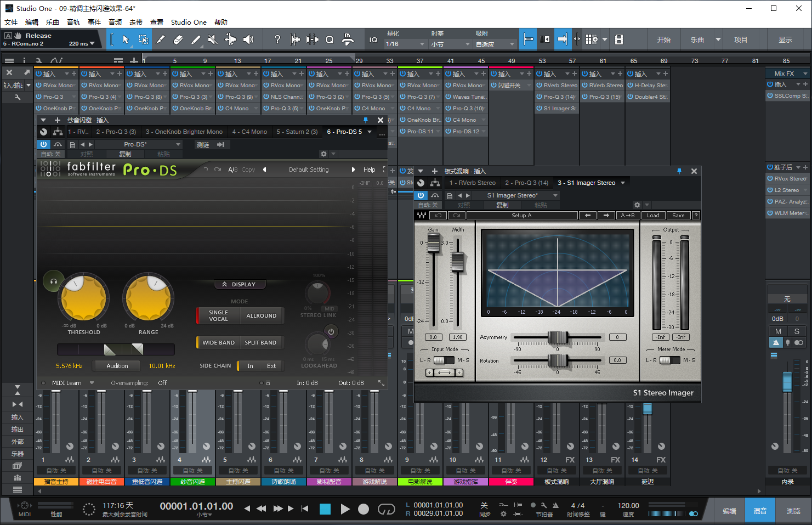Click the Quantize Q icon

pyautogui.click(x=330, y=39)
